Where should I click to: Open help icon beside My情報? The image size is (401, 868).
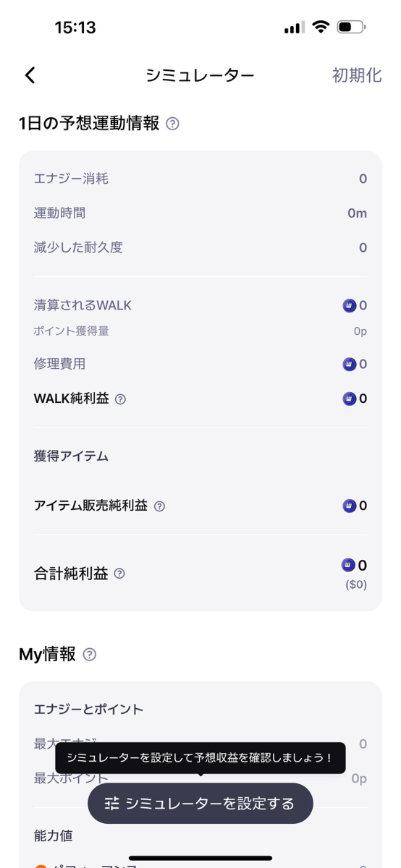click(90, 655)
